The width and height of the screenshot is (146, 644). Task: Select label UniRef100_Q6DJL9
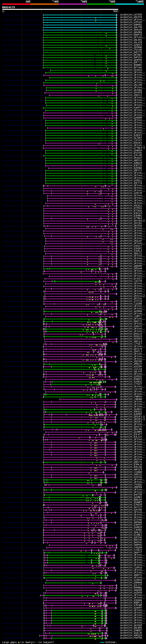tap(131, 341)
